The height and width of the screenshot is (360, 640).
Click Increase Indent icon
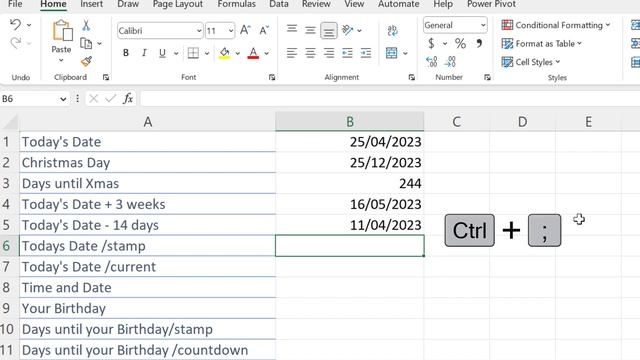366,53
